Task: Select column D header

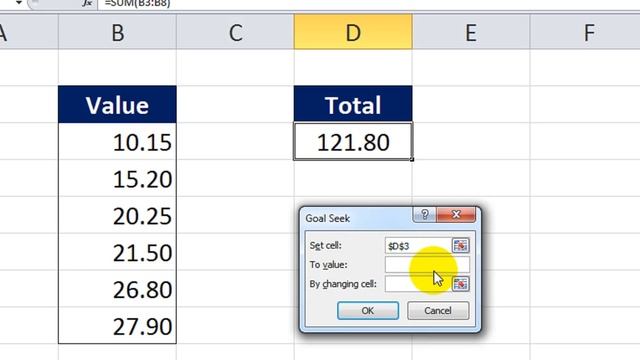Action: [353, 32]
